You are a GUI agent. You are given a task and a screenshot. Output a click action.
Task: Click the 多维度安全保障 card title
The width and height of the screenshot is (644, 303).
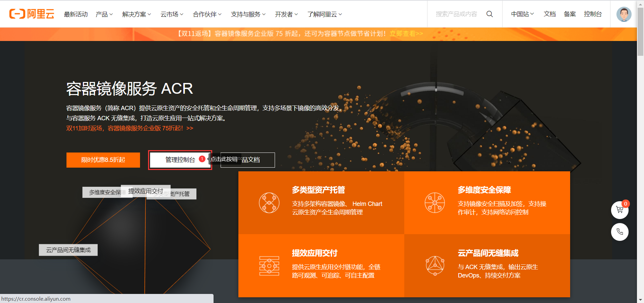[484, 190]
